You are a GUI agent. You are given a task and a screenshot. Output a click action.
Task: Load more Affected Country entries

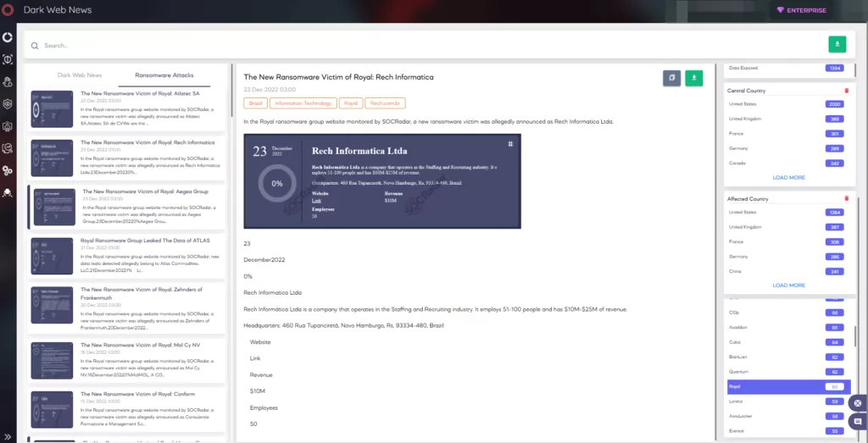789,285
